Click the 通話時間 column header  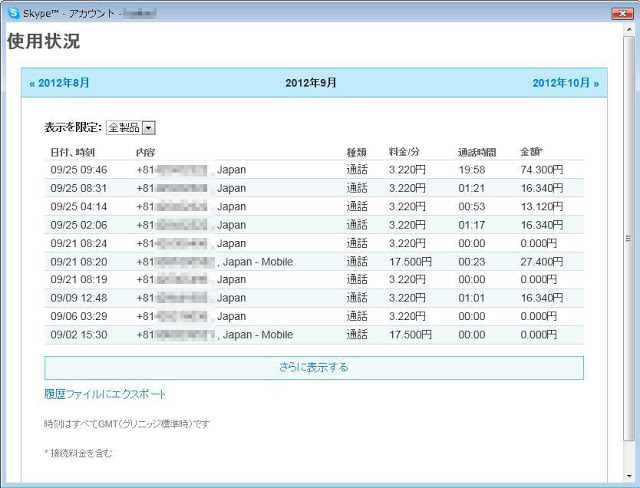coord(476,152)
